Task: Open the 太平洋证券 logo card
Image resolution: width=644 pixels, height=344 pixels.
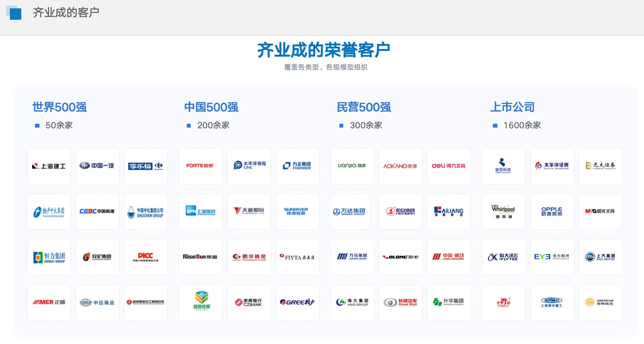Action: (x=552, y=166)
